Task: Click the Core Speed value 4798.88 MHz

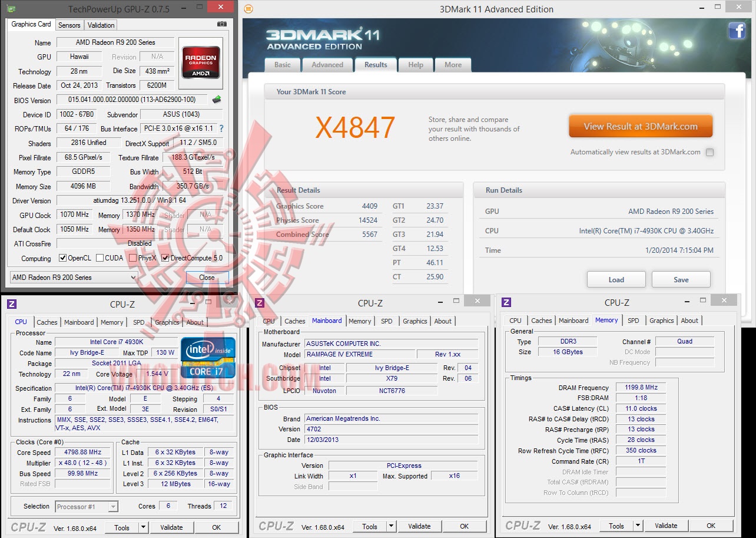Action: (82, 452)
